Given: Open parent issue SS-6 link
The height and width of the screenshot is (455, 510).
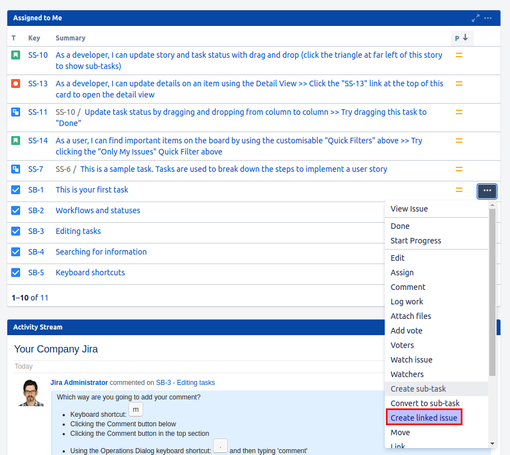Looking at the screenshot, I should pos(63,169).
